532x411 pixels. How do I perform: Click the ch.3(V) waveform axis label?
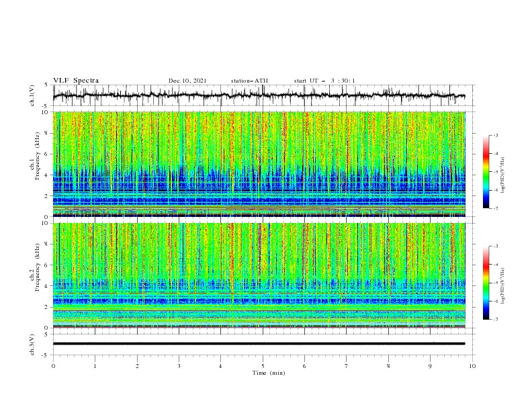pyautogui.click(x=32, y=345)
